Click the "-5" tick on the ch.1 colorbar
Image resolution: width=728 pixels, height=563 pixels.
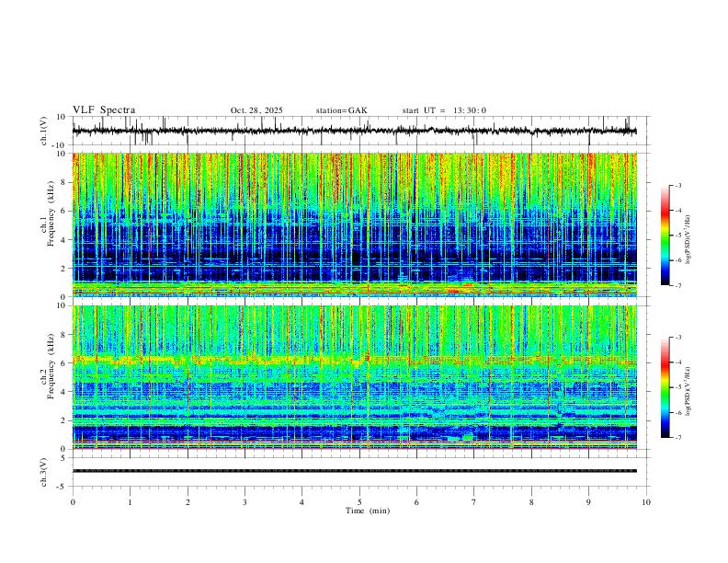[677, 236]
